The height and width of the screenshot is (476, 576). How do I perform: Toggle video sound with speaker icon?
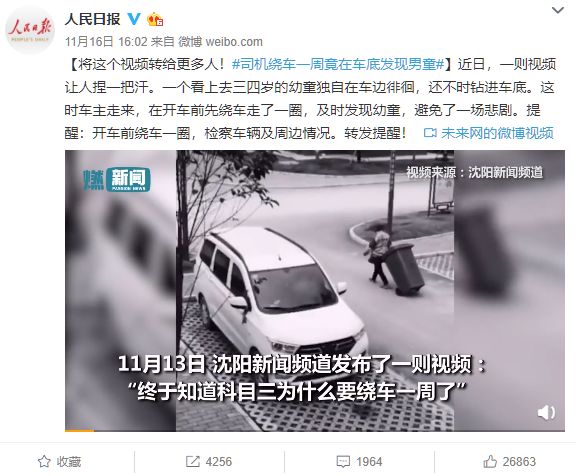pyautogui.click(x=546, y=412)
